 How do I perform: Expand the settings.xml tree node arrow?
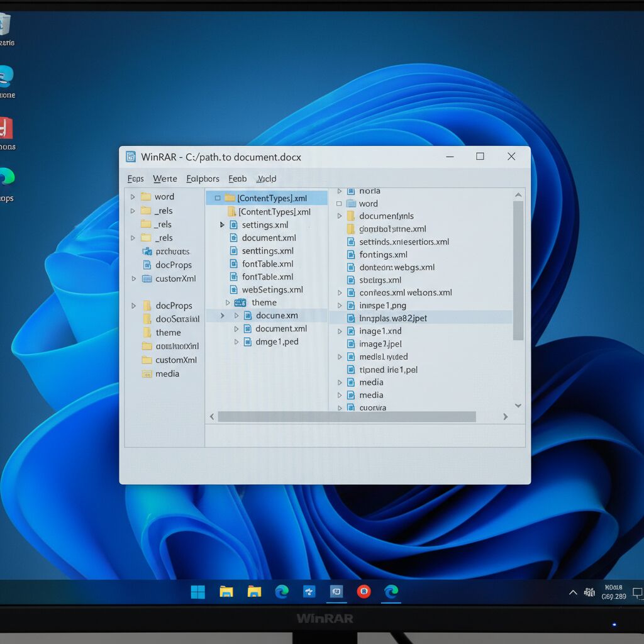[222, 225]
